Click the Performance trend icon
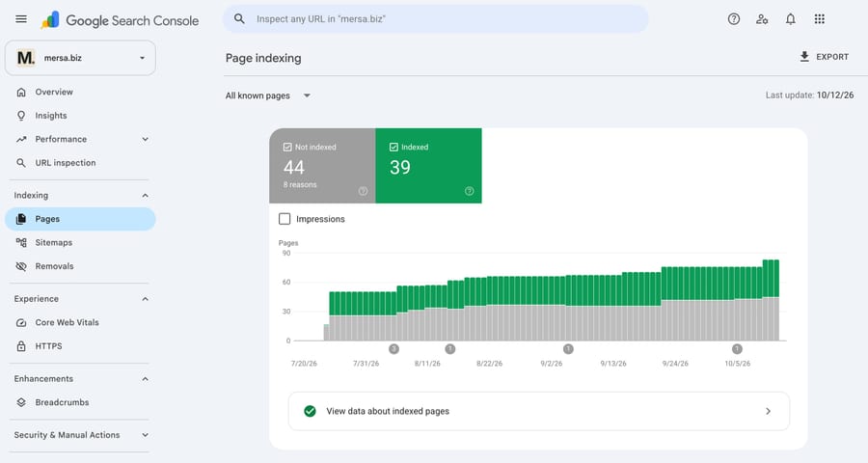868x463 pixels. [x=21, y=139]
